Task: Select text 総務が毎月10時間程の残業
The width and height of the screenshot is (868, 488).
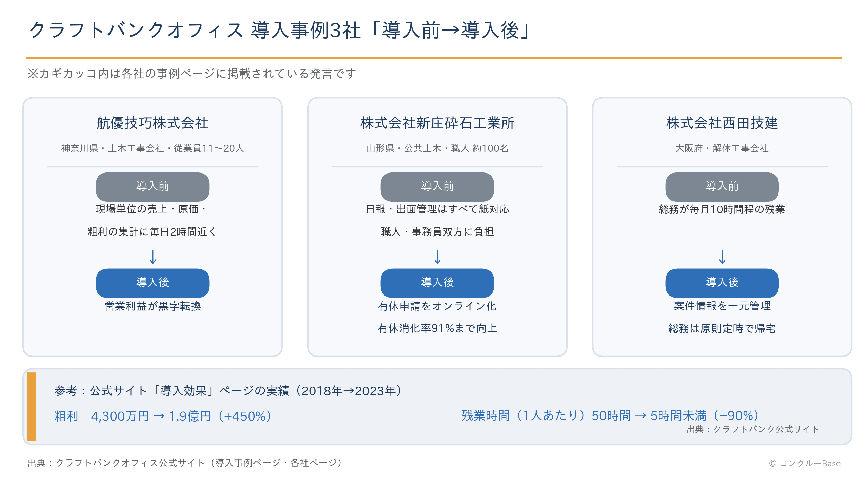Action: click(x=722, y=209)
